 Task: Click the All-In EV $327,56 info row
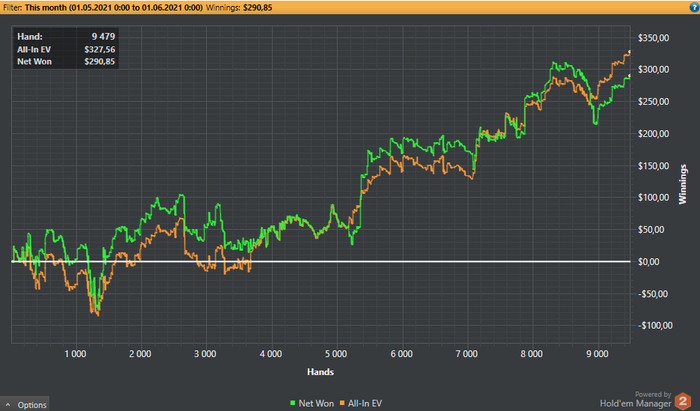(66, 50)
